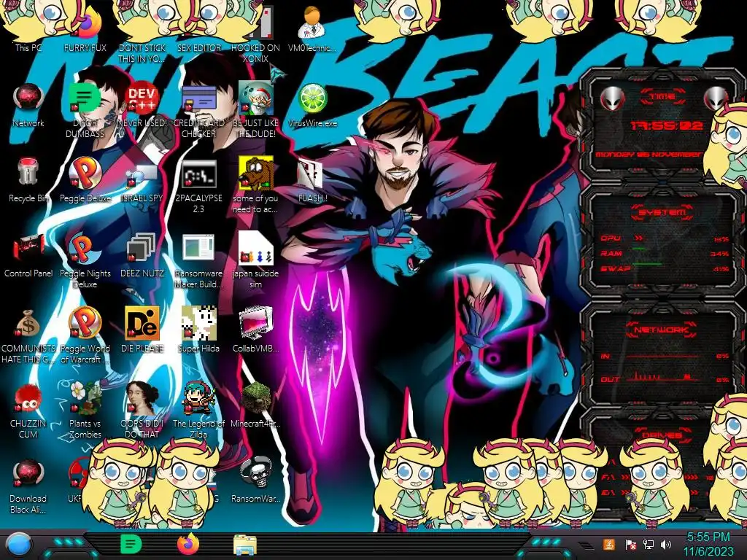
Task: Open the japan suicide sim file
Action: click(x=255, y=260)
